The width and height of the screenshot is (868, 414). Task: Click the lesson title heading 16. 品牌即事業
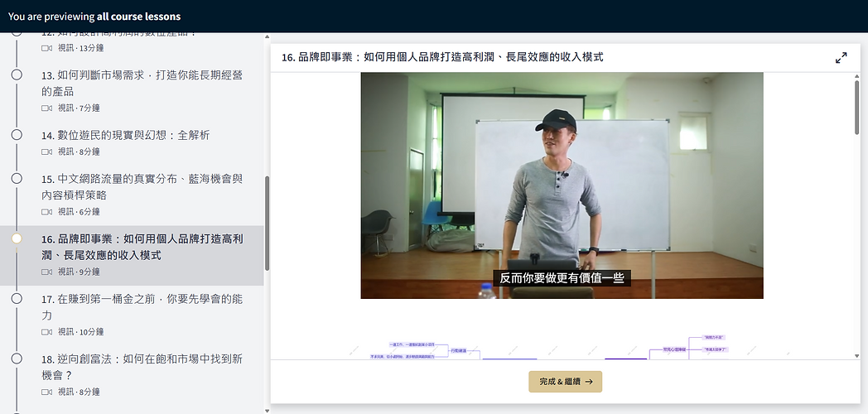click(x=442, y=57)
